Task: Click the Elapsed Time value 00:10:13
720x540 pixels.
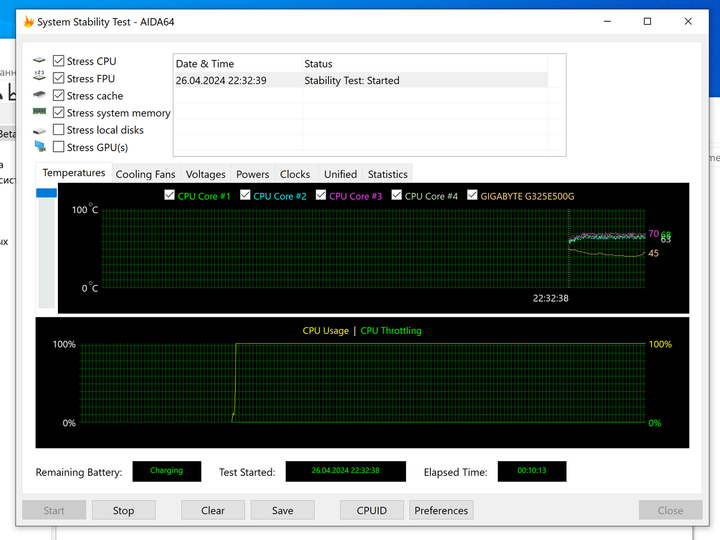Action: 532,471
